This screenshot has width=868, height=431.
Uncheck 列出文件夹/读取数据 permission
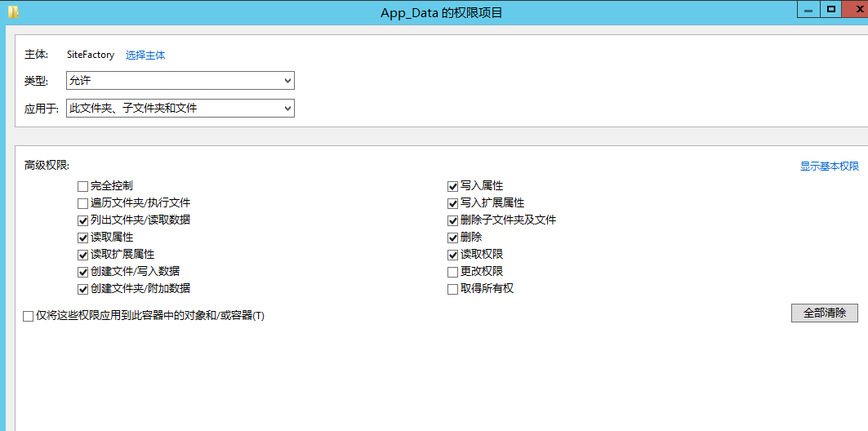point(83,220)
